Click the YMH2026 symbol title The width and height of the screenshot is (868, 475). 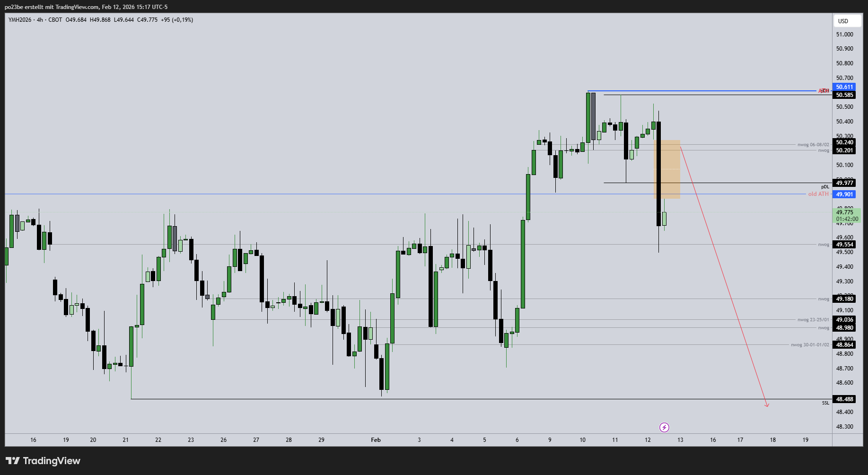20,20
